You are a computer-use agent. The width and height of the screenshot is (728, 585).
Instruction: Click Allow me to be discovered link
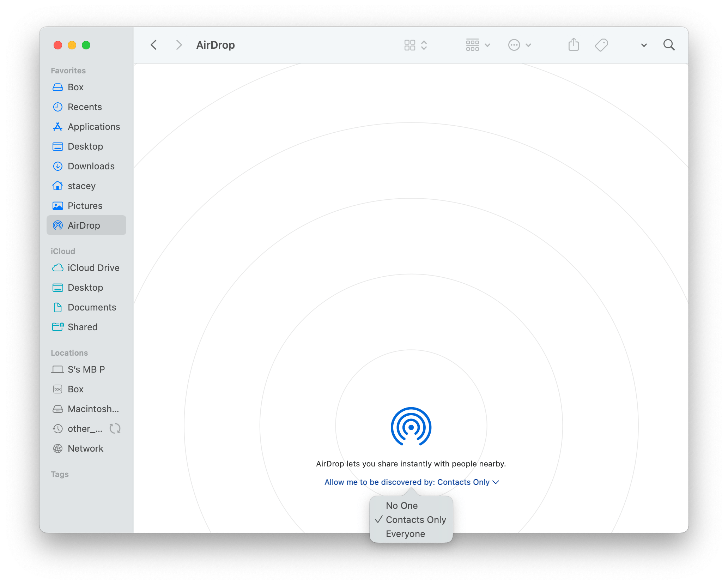coord(411,482)
